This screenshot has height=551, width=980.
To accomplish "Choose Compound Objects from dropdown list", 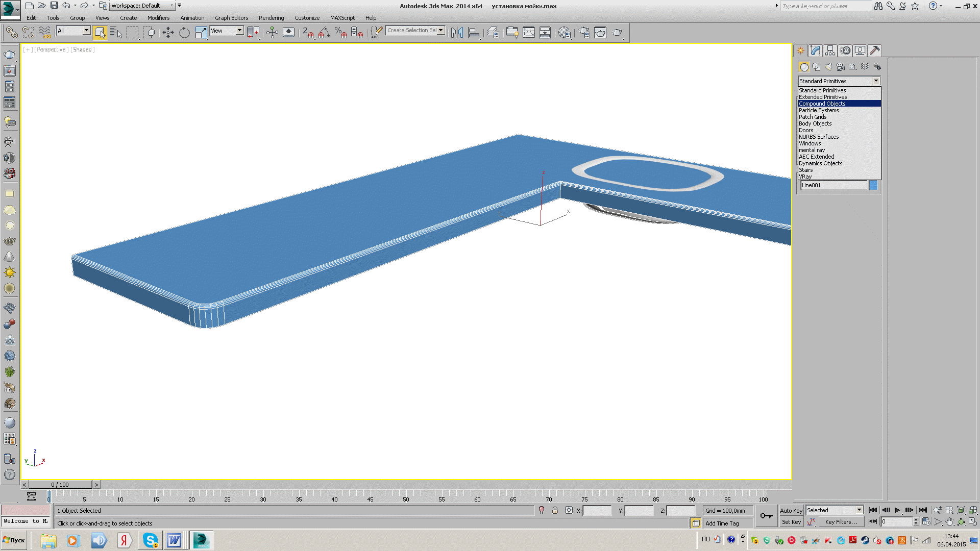I will point(822,104).
